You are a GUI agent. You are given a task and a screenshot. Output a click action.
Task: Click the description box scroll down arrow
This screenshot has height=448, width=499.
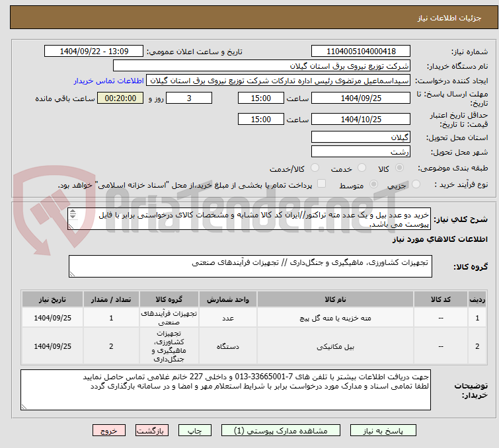click(x=73, y=216)
